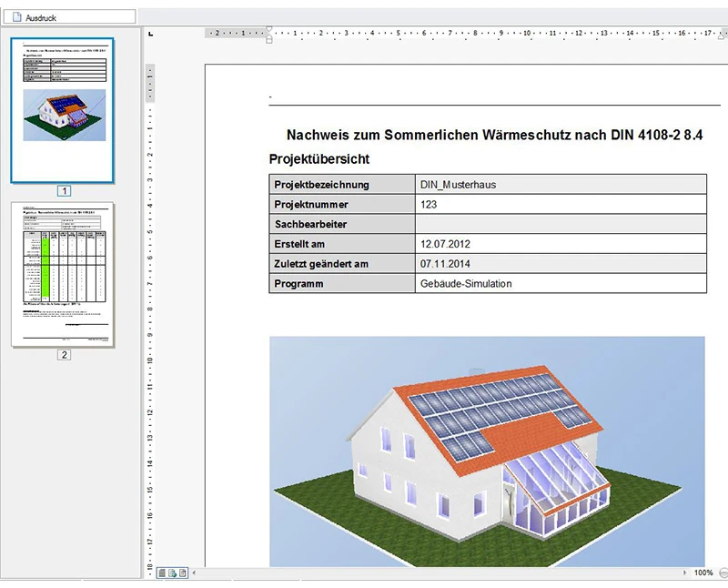728x588 pixels.
Task: Click the tab stop selector at ruler corner
Action: point(150,33)
